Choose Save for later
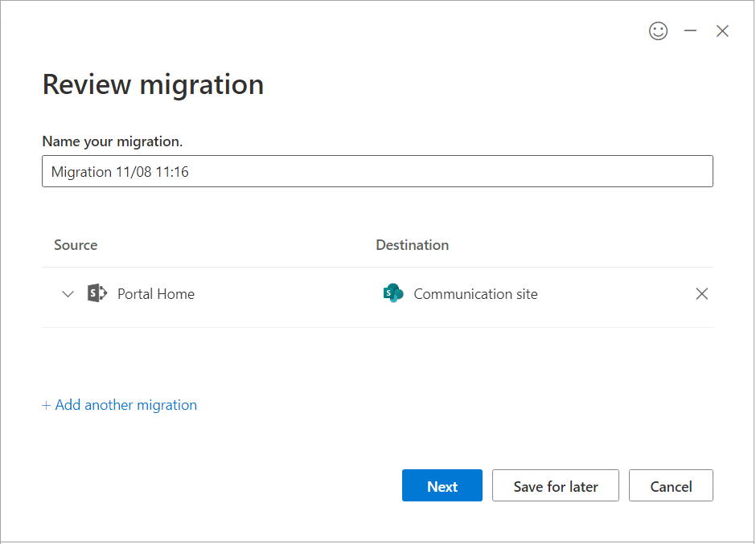This screenshot has width=756, height=544. 555,486
